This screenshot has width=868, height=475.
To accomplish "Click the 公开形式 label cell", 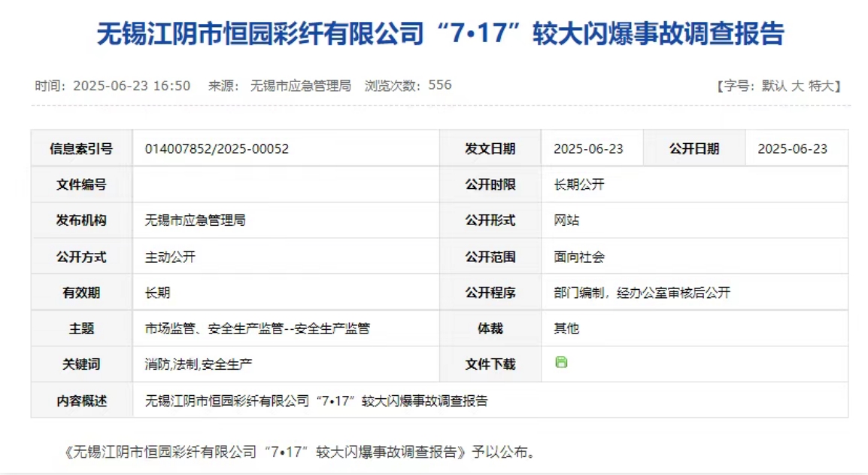I will tap(490, 221).
